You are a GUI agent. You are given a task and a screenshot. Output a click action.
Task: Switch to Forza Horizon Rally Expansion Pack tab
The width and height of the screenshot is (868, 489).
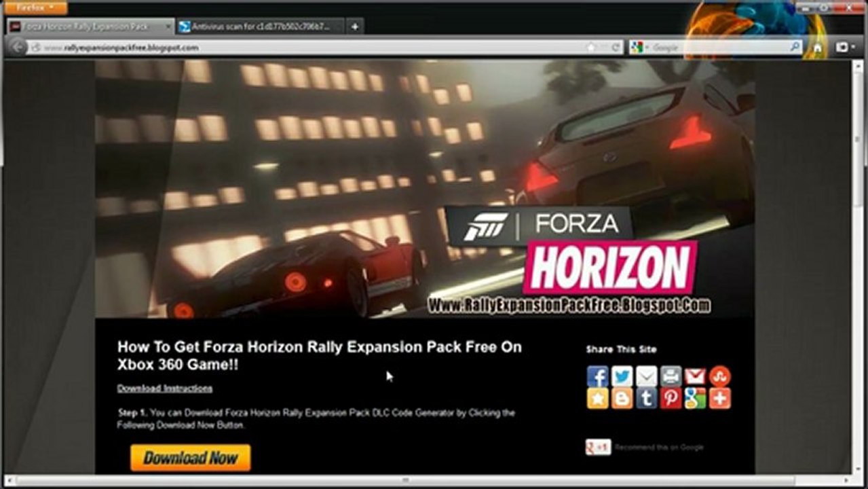point(90,26)
